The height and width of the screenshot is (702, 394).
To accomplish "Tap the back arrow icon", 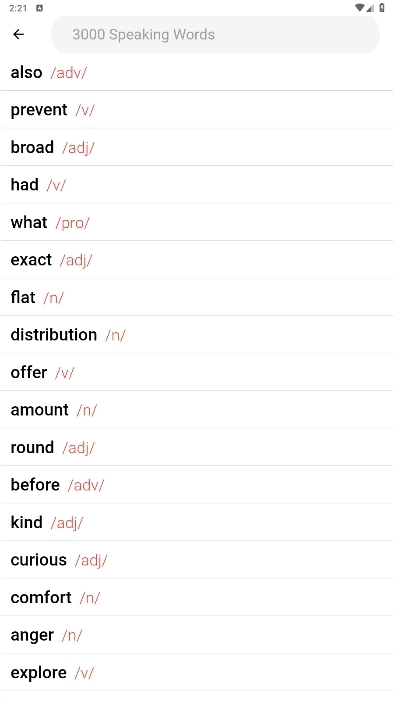I will (18, 34).
